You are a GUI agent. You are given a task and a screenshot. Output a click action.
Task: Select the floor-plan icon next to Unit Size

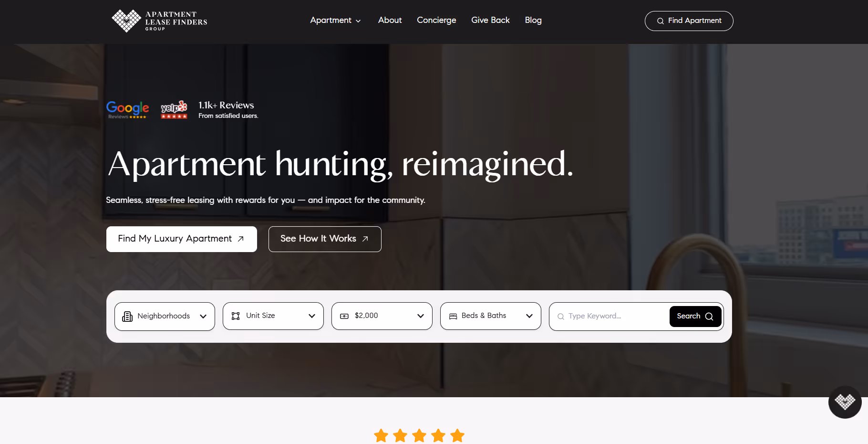pos(236,316)
